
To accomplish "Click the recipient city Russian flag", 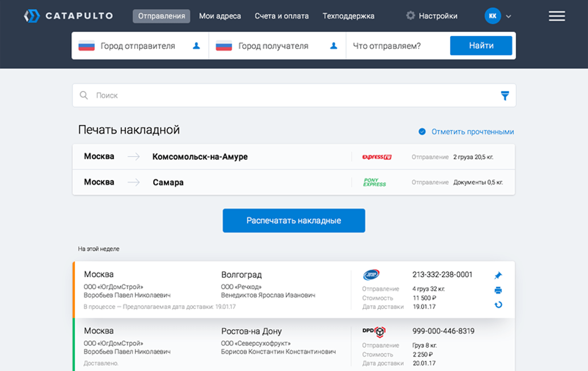I will click(x=224, y=46).
